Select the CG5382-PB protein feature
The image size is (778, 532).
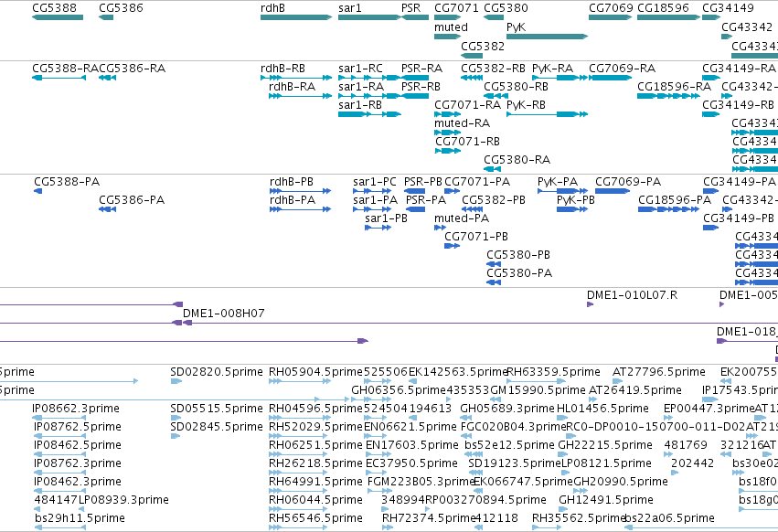[x=472, y=209]
